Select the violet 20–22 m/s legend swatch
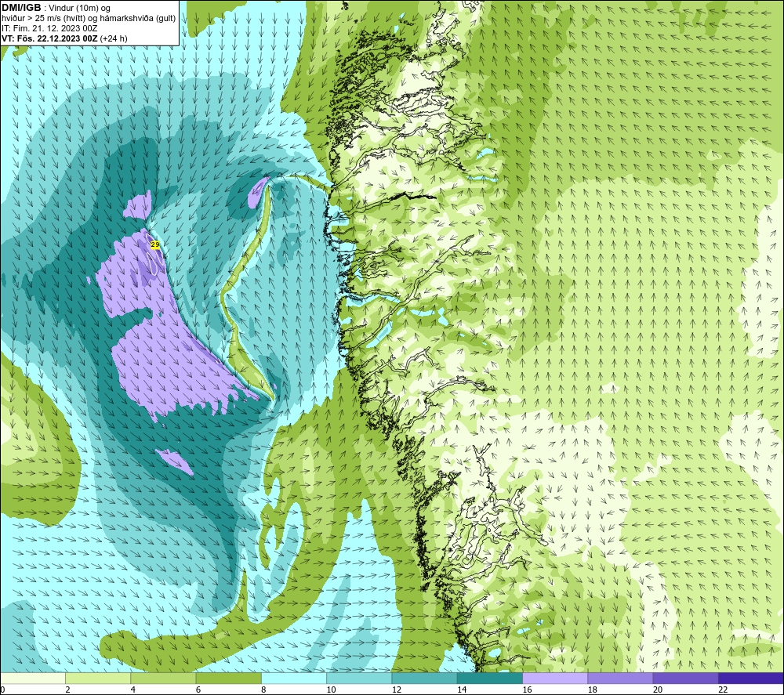784x695 pixels. pyautogui.click(x=685, y=678)
